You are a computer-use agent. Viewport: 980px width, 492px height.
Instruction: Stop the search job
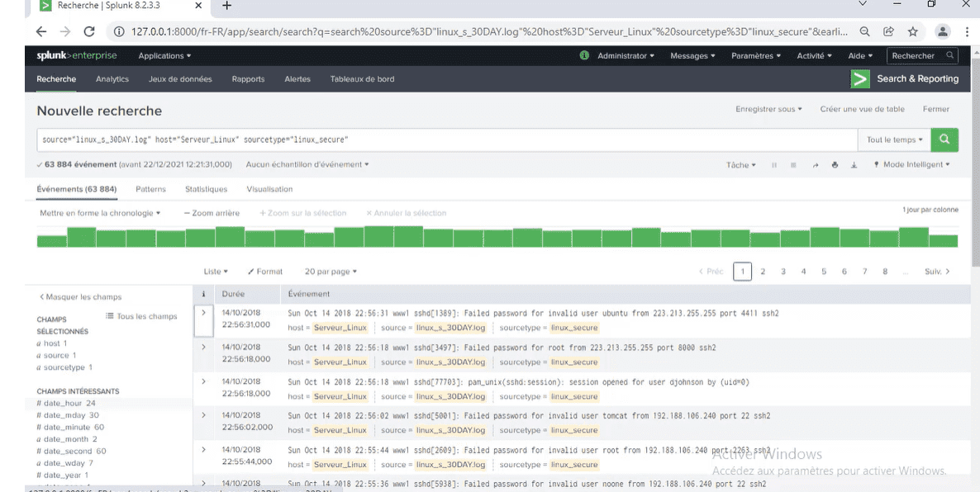click(794, 165)
